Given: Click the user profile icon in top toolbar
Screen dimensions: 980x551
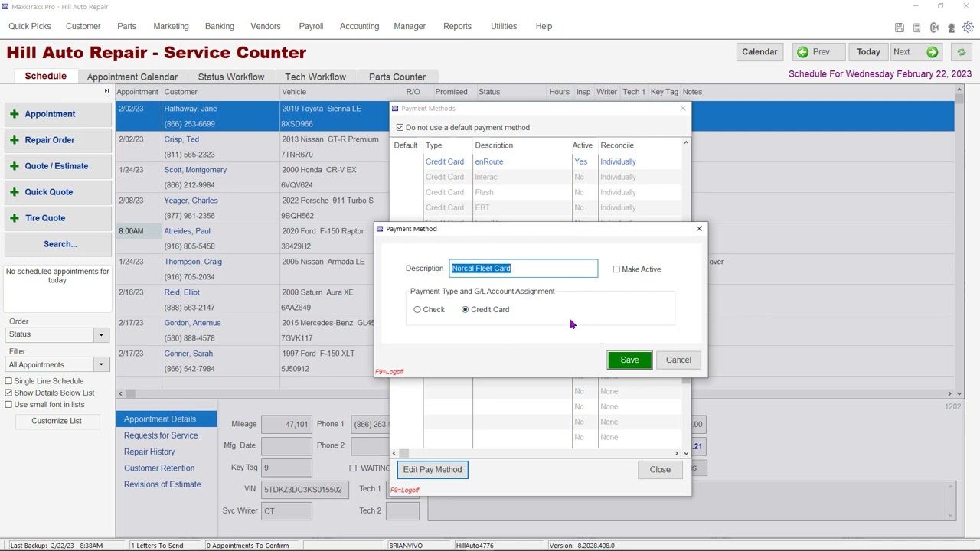Looking at the screenshot, I should [x=952, y=28].
